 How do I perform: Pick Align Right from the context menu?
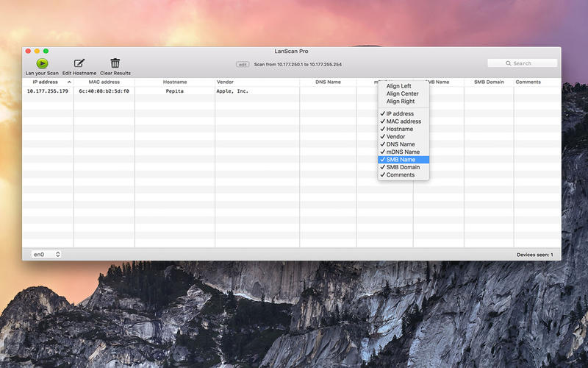click(x=401, y=102)
